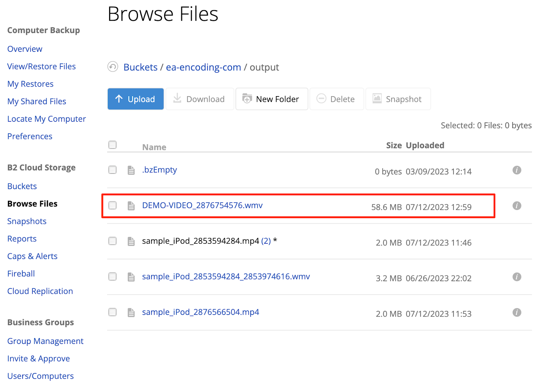This screenshot has height=392, width=546.
Task: Click the 3.2 MB size value
Action: pos(389,278)
